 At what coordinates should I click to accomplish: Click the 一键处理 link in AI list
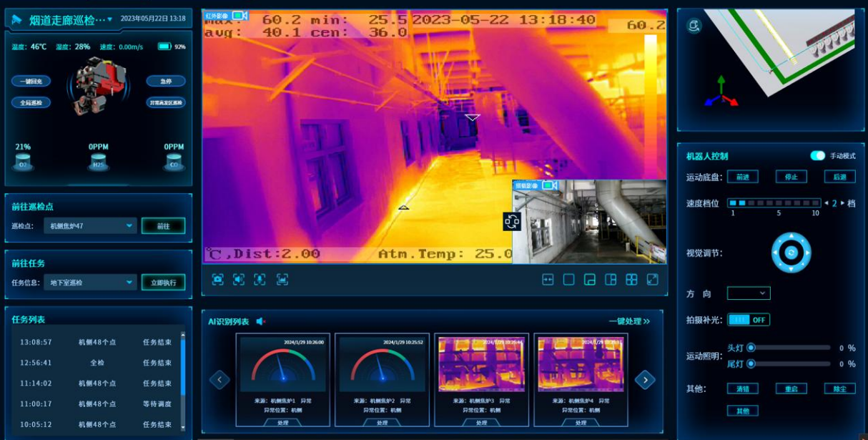click(628, 322)
